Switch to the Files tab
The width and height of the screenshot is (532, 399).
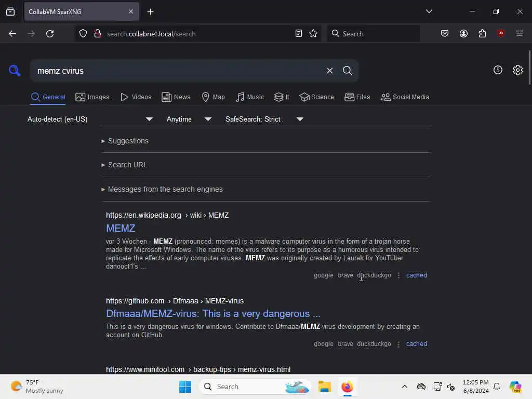click(357, 97)
